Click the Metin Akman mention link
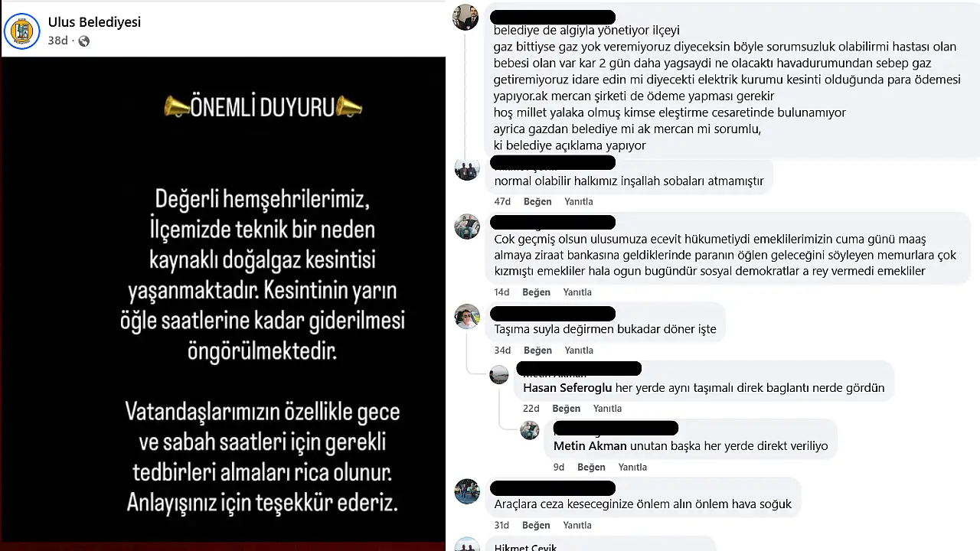Viewport: 980px width, 551px height. [590, 446]
